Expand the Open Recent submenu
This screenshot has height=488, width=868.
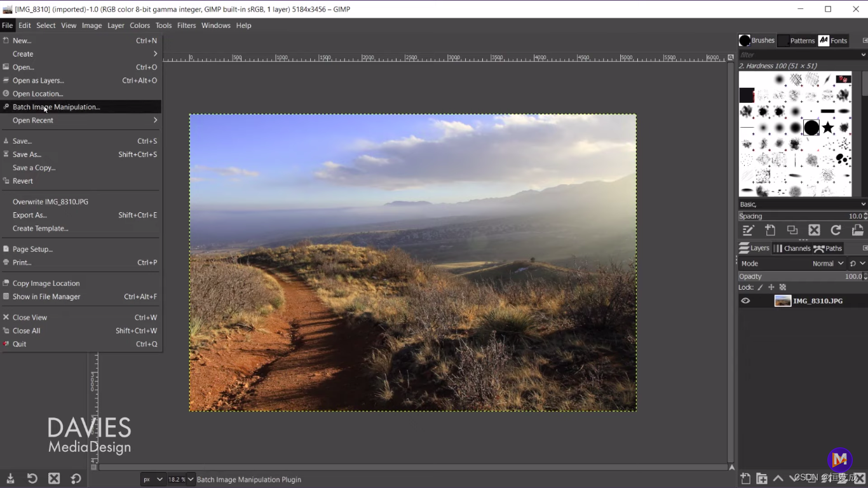(81, 120)
